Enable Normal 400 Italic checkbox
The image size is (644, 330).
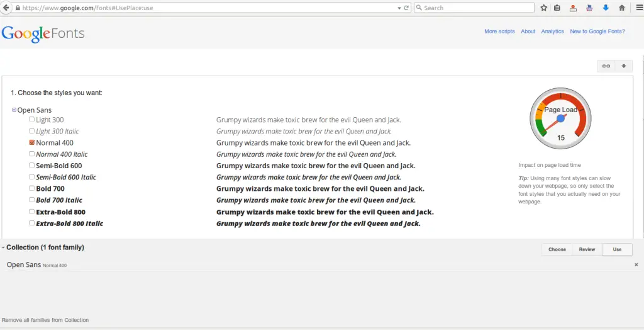pos(31,154)
